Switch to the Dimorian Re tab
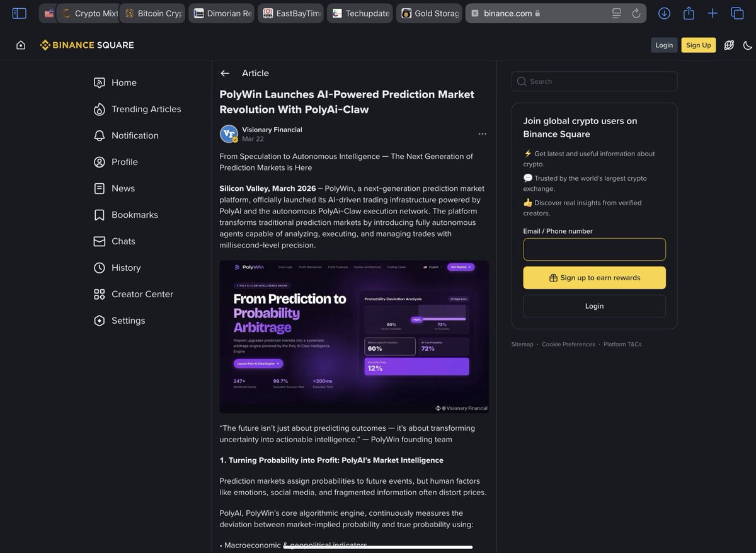The width and height of the screenshot is (756, 553). pos(222,13)
